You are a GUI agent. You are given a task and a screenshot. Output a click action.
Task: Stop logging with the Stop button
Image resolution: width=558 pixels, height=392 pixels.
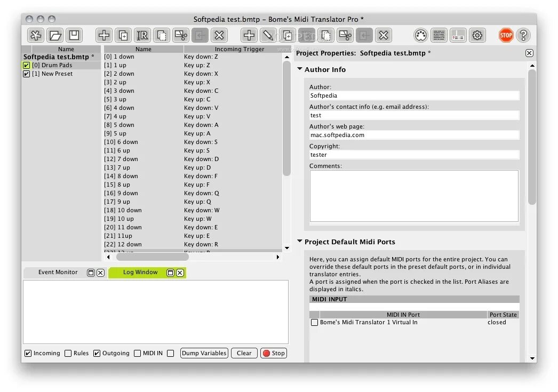pyautogui.click(x=274, y=353)
